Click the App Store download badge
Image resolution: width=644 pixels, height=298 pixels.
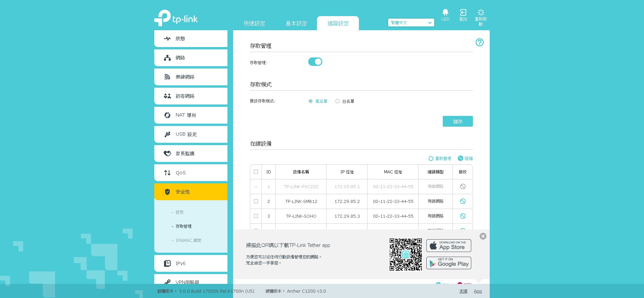click(449, 246)
